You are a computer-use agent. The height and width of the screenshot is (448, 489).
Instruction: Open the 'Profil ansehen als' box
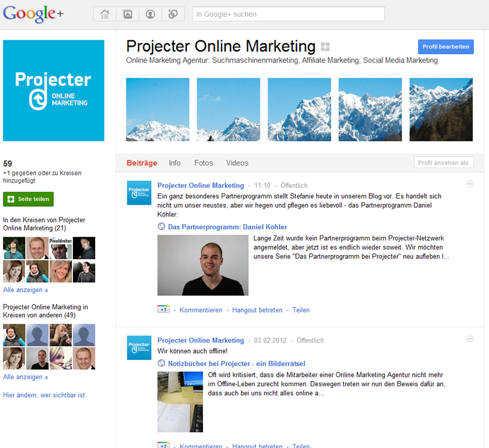point(443,162)
